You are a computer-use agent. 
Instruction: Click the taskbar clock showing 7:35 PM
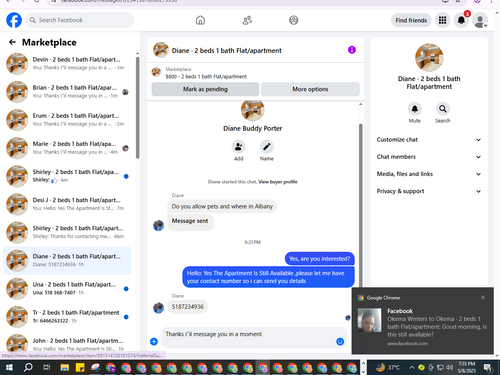click(x=467, y=367)
